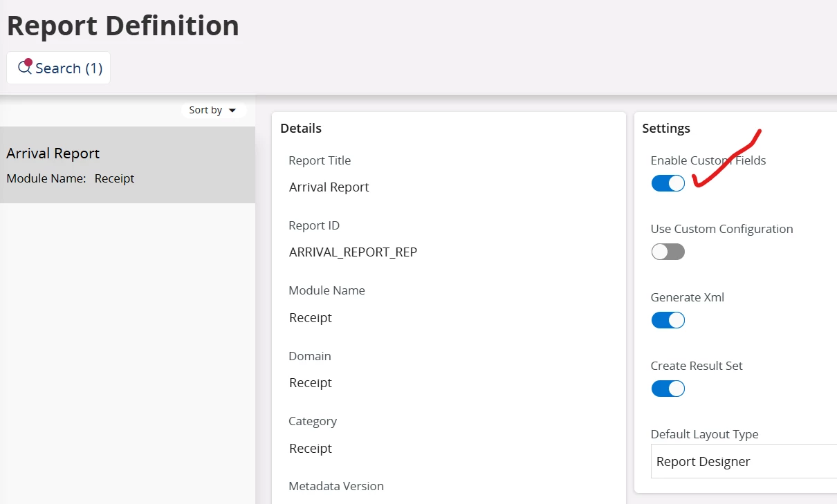The height and width of the screenshot is (504, 837).
Task: Click the Report Title field label
Action: click(320, 160)
